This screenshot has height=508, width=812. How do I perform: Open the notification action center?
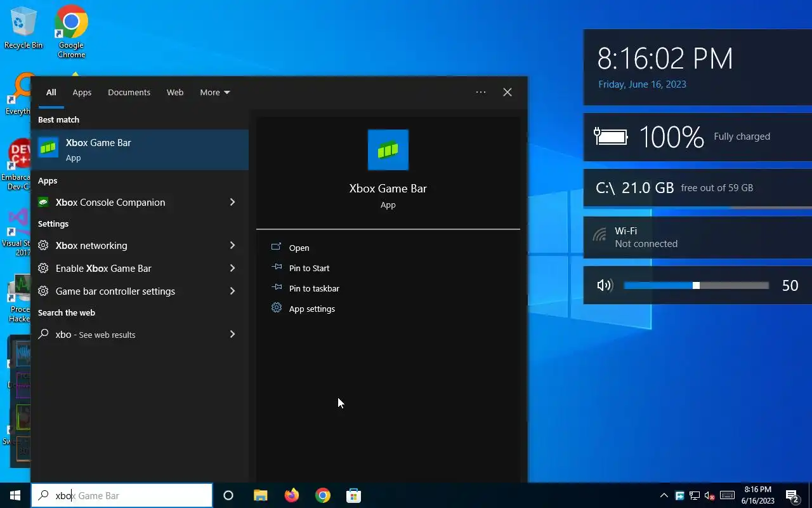(792, 496)
